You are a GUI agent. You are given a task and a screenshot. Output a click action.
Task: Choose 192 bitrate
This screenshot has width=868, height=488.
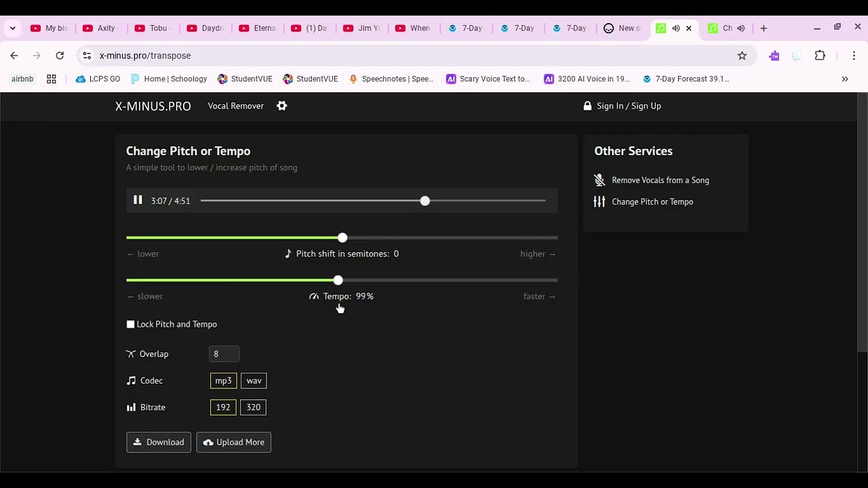coord(223,407)
